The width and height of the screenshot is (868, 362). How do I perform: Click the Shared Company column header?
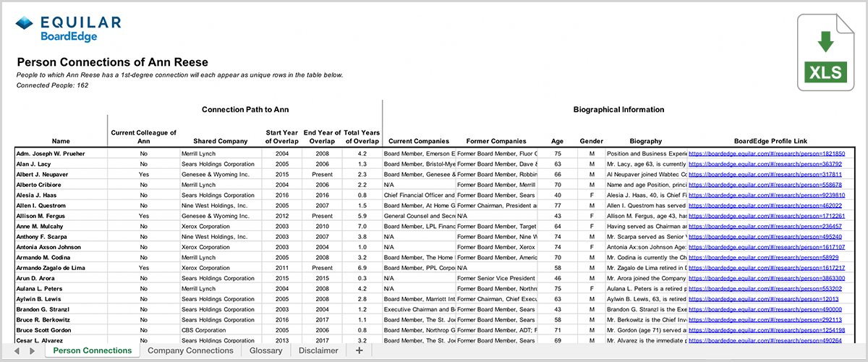(x=220, y=141)
